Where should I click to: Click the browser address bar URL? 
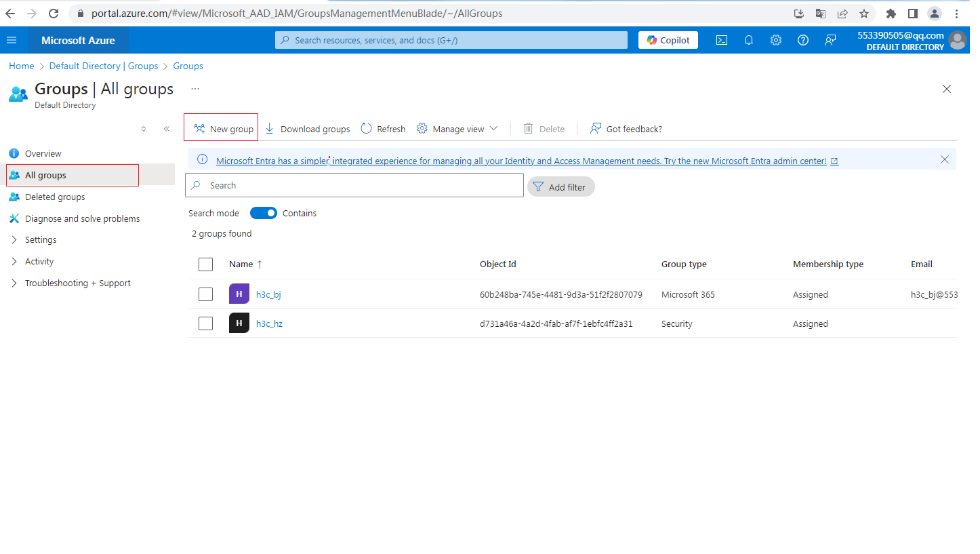click(x=297, y=14)
